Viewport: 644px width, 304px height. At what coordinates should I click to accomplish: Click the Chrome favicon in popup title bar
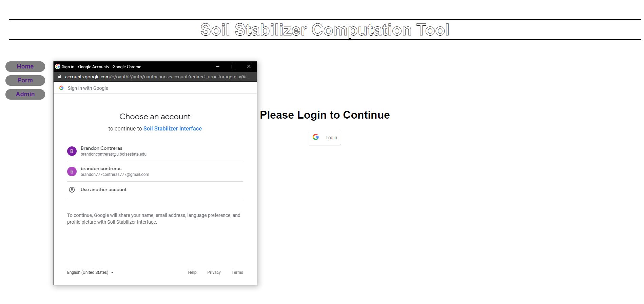click(58, 67)
